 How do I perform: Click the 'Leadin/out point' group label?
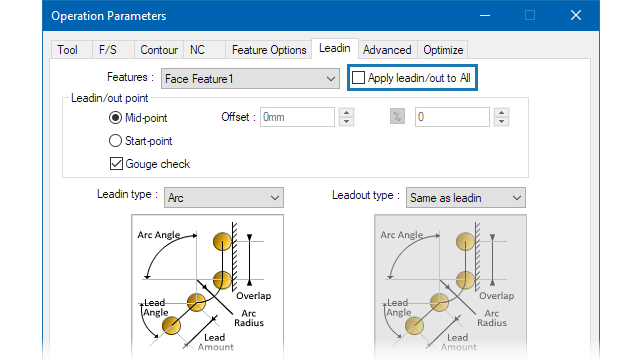109,98
